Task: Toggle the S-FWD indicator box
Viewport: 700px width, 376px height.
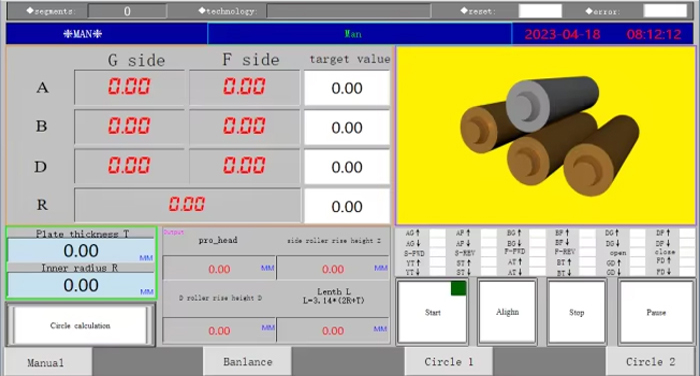Action: 438,253
